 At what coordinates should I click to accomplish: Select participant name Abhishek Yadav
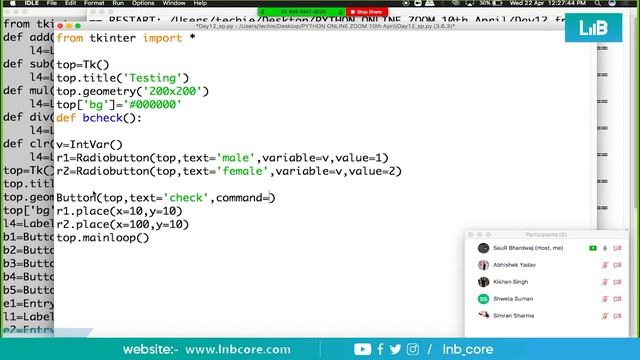click(514, 265)
